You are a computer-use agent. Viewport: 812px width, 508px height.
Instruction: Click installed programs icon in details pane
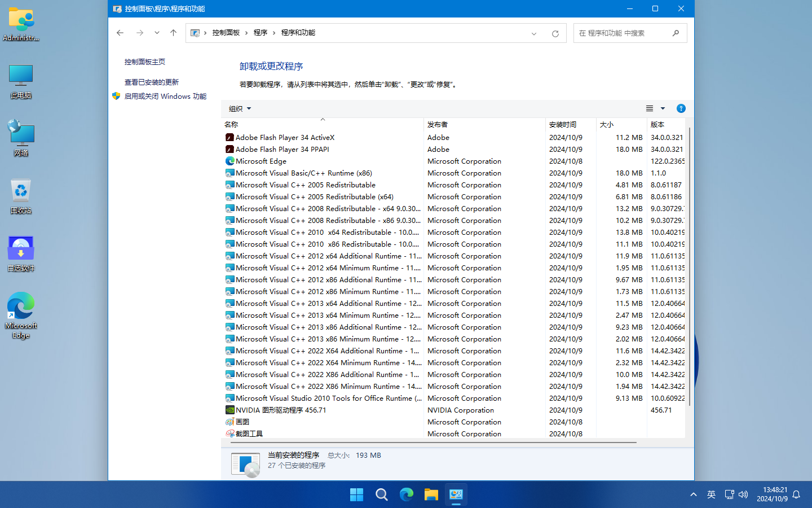[x=246, y=464]
